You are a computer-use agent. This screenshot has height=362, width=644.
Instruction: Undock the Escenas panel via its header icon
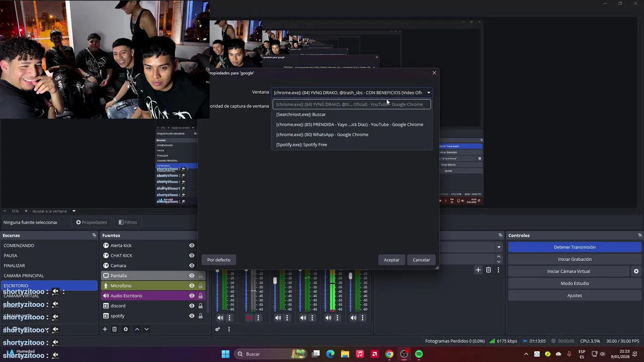94,235
